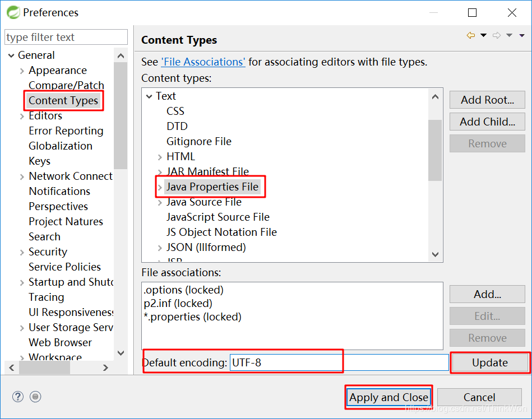Image resolution: width=532 pixels, height=419 pixels.
Task: Select CSS content type
Action: (175, 111)
